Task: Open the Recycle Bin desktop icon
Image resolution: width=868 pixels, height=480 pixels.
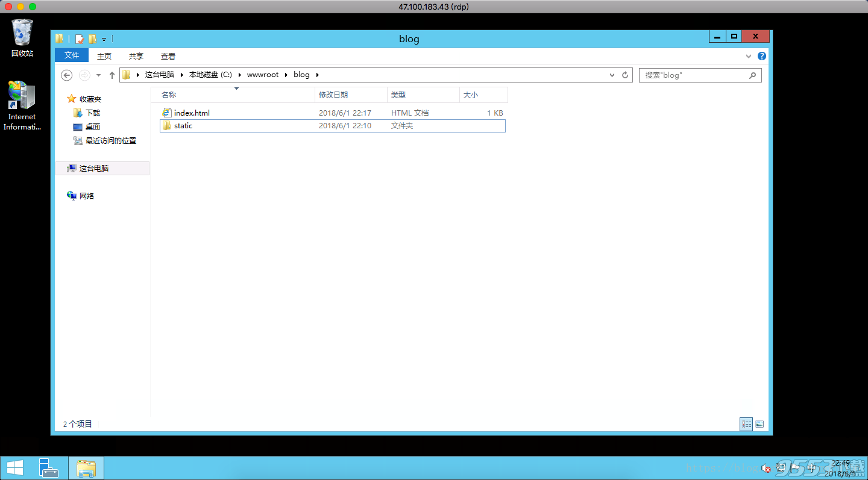Action: [22, 37]
